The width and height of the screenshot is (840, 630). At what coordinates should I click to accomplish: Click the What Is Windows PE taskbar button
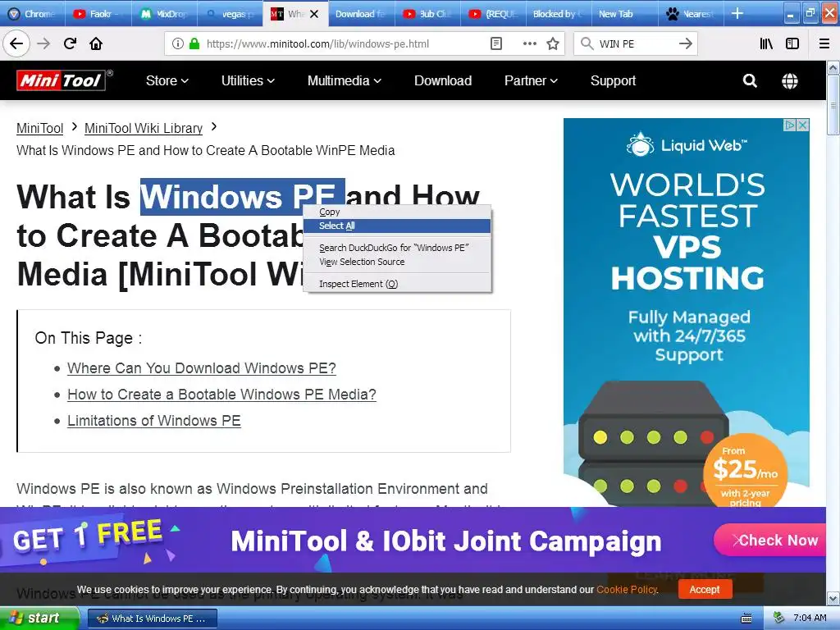153,619
